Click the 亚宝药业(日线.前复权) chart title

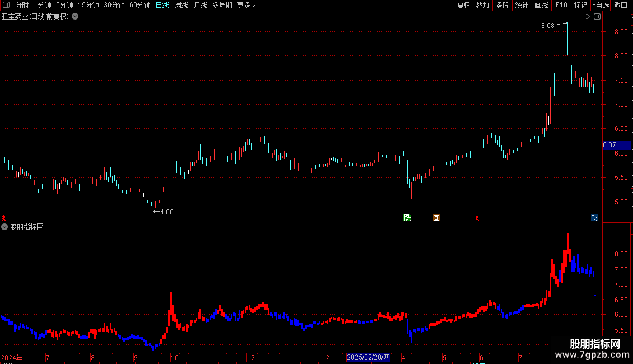35,17
